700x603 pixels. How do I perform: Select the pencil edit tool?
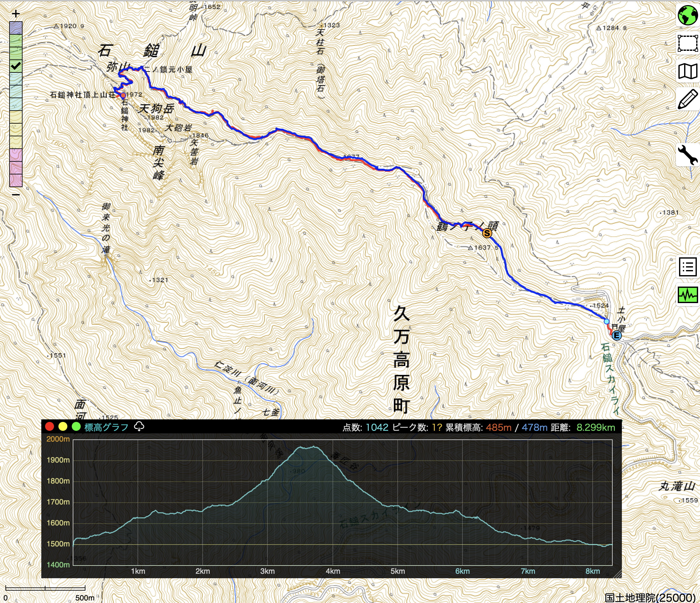[x=688, y=99]
